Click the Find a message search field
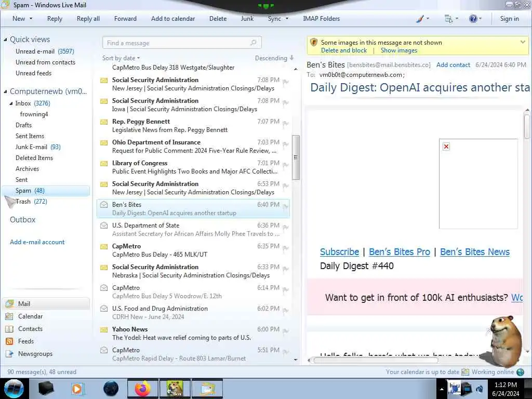This screenshot has height=399, width=532. pos(182,43)
